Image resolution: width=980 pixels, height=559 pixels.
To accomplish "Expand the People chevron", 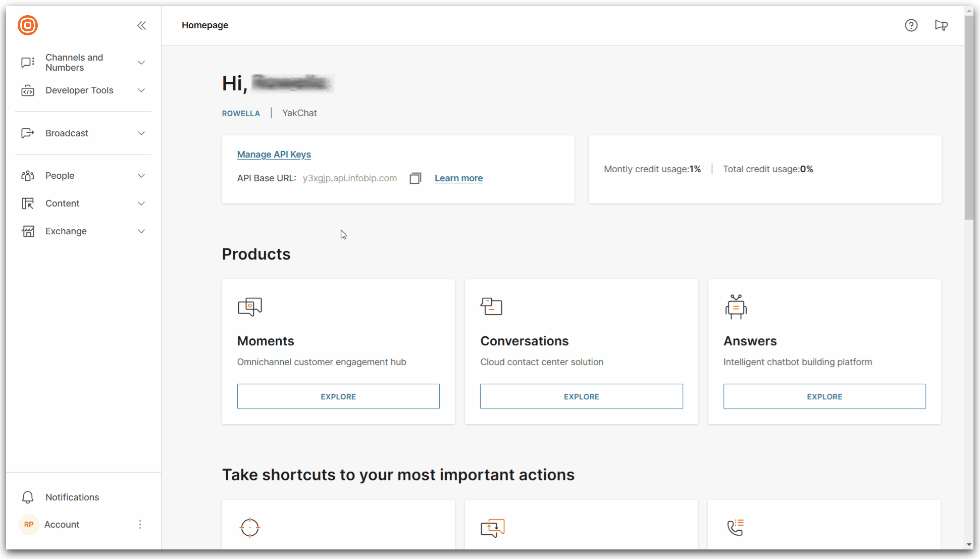I will (141, 176).
